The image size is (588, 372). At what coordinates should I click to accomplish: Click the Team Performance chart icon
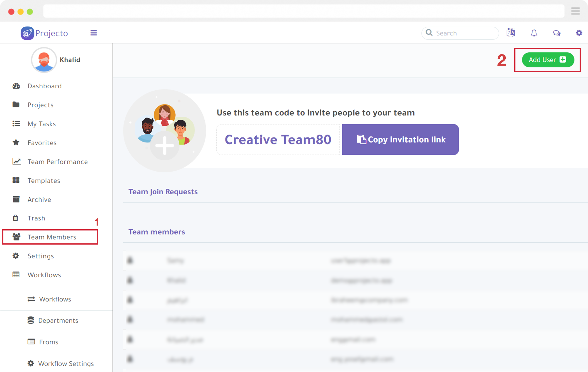click(16, 161)
